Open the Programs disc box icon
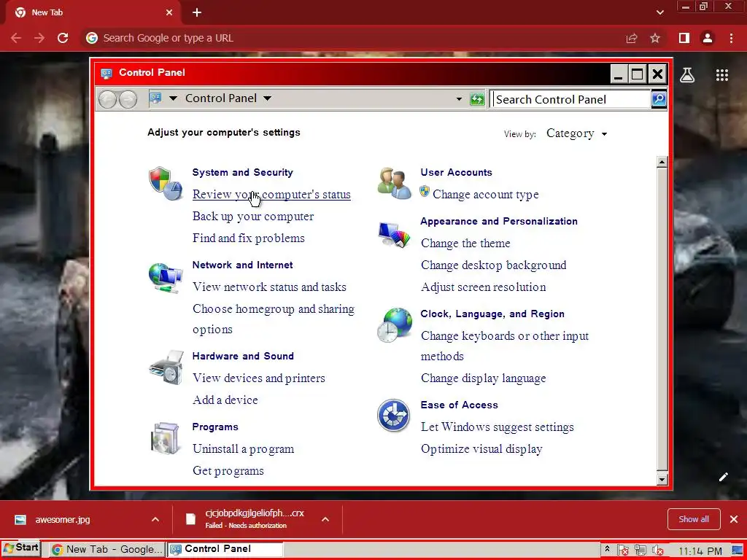 tap(165, 438)
